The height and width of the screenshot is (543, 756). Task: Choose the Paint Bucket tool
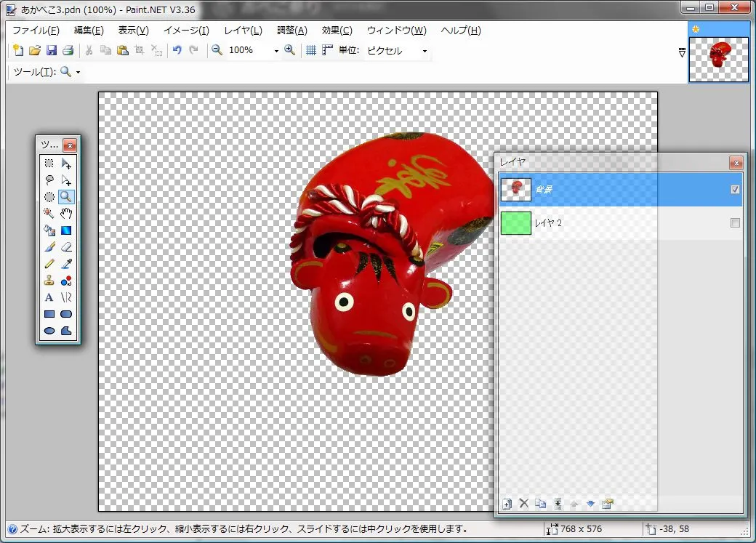(49, 230)
